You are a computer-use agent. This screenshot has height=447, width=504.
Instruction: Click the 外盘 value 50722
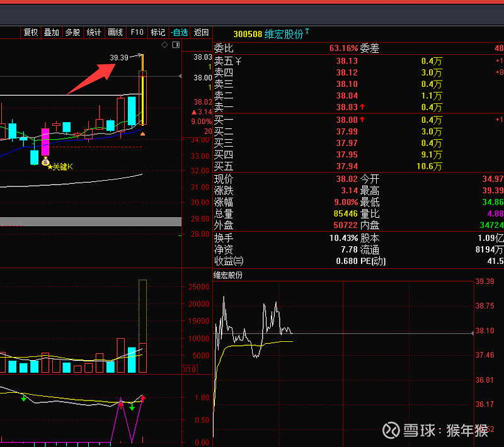[345, 225]
